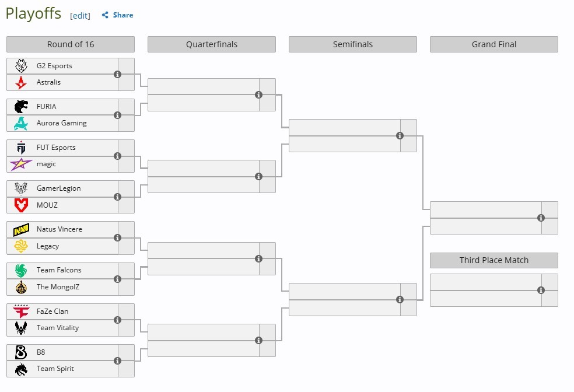
Task: Open info icon for Grand Final match
Action: click(541, 218)
